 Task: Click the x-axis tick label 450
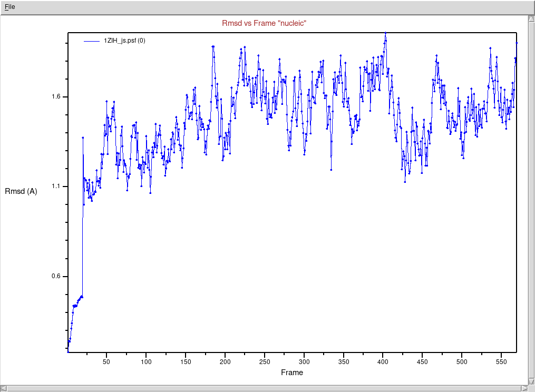tap(422, 361)
